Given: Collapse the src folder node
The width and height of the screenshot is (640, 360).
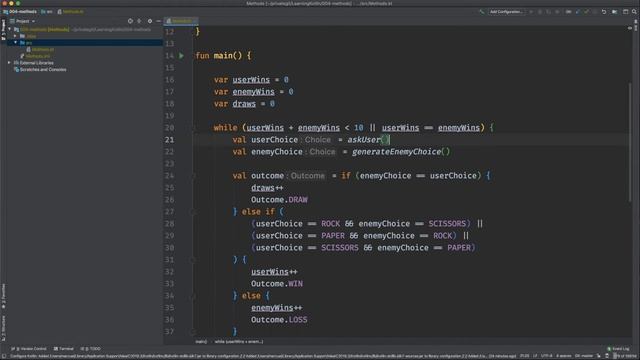Looking at the screenshot, I should click(x=16, y=42).
